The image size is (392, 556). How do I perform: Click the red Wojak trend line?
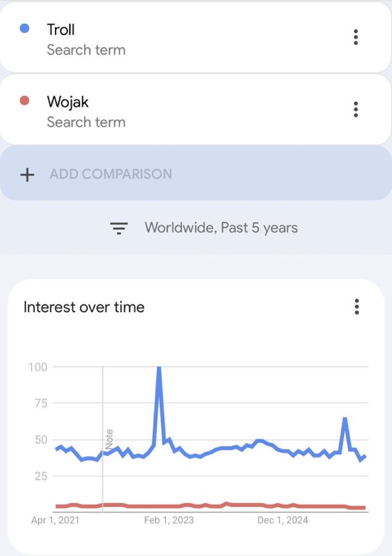tap(193, 506)
